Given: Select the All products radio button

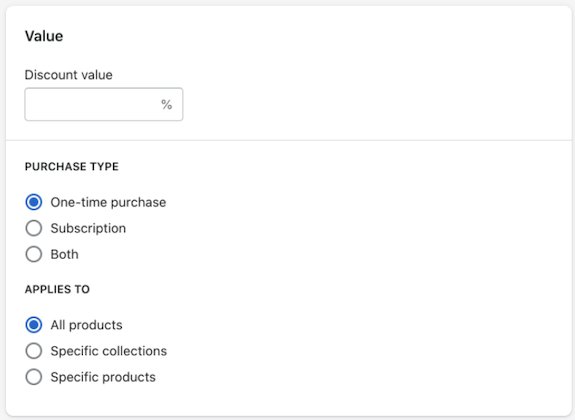Looking at the screenshot, I should (x=34, y=325).
